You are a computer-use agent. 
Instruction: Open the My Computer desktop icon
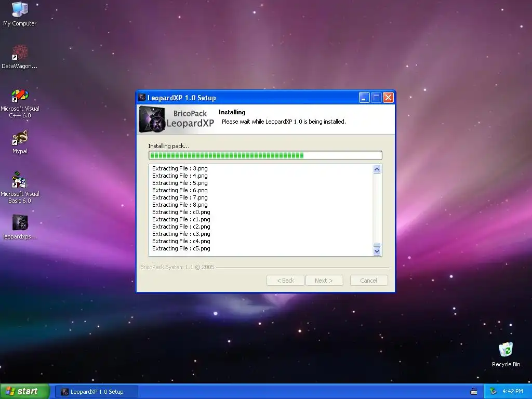(x=20, y=14)
